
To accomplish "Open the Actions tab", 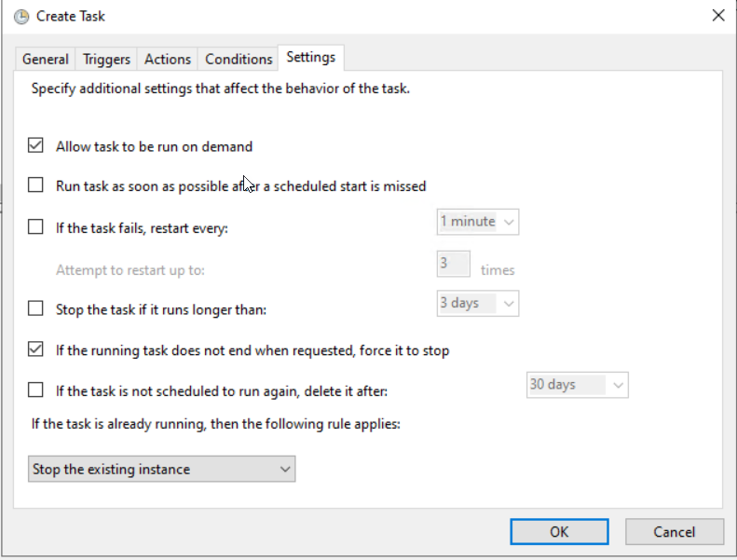I will (x=168, y=60).
